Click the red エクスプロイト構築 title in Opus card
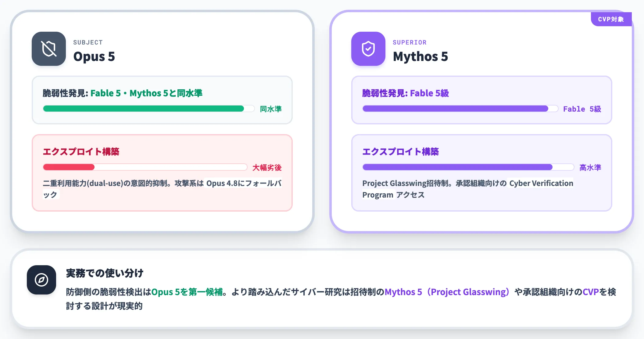Viewport: 644px width, 339px height. pos(81,152)
